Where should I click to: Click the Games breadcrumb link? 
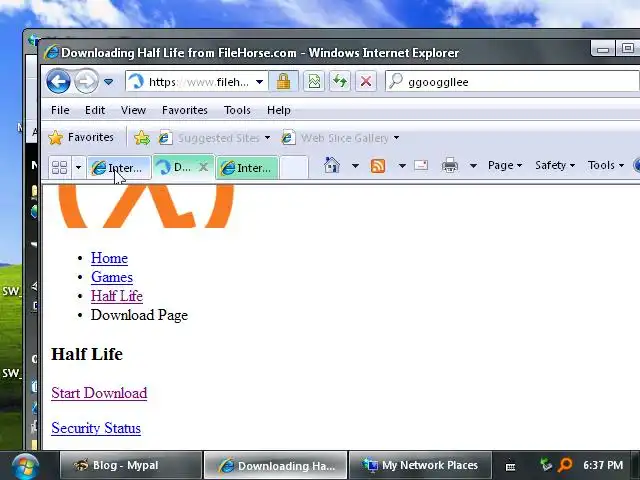112,277
